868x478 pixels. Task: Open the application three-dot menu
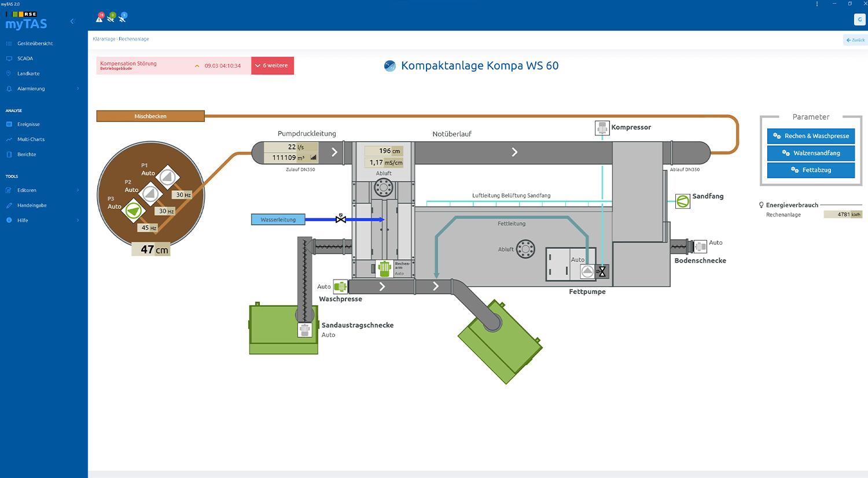pyautogui.click(x=817, y=4)
